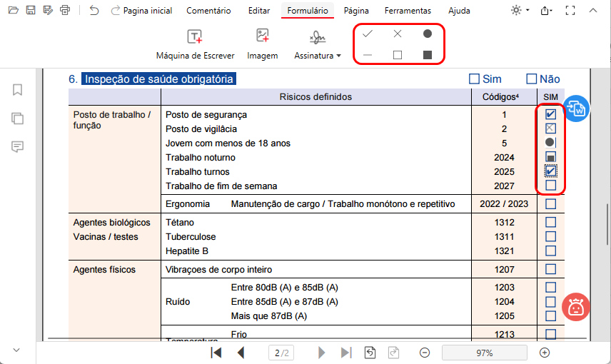Viewport: 611px width, 364px height.
Task: Click the Print icon
Action: 65,10
